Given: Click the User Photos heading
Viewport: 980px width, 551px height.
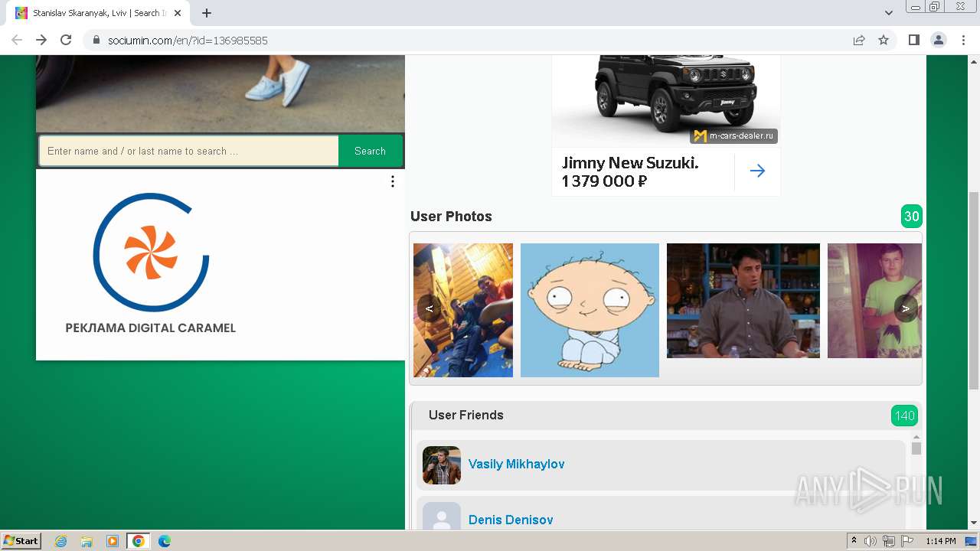Looking at the screenshot, I should click(451, 217).
